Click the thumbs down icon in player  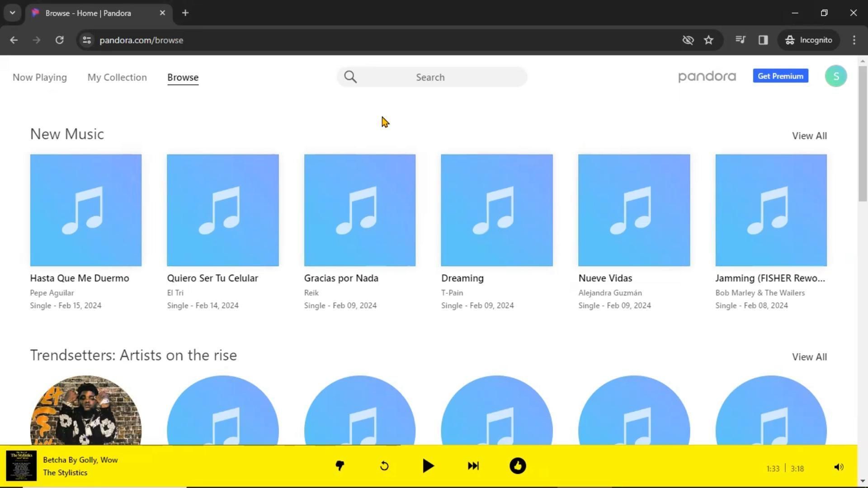click(x=340, y=466)
